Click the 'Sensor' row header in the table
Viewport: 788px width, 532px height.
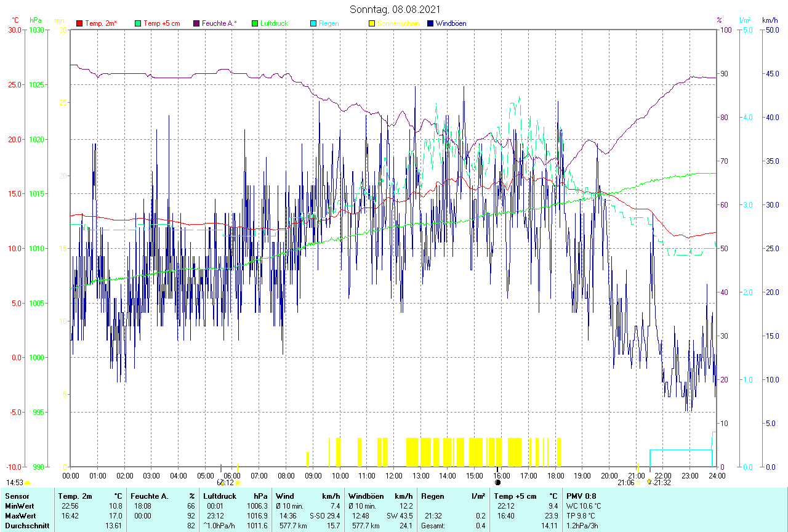(16, 496)
